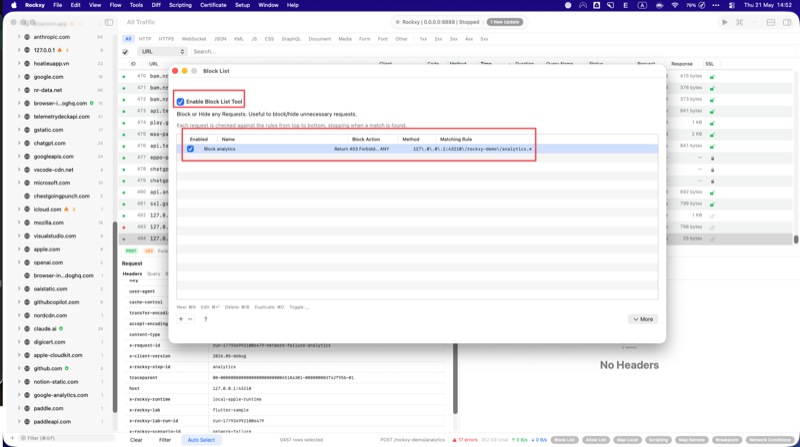Expand the 127.0.0.1 domain row
Viewport: 800px width, 447px height.
click(19, 50)
